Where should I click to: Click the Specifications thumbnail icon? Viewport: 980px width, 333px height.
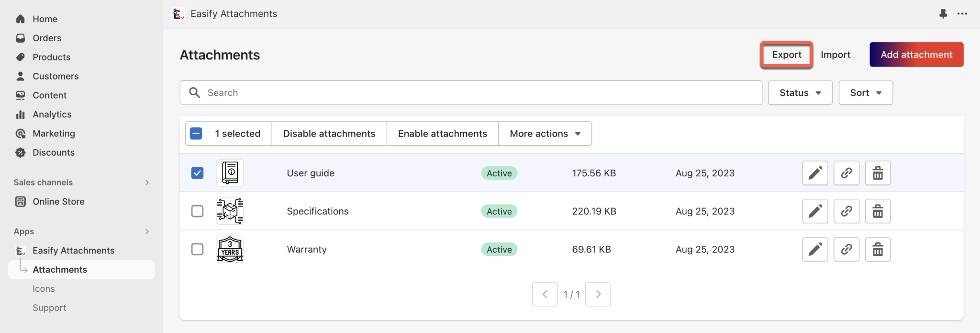230,211
